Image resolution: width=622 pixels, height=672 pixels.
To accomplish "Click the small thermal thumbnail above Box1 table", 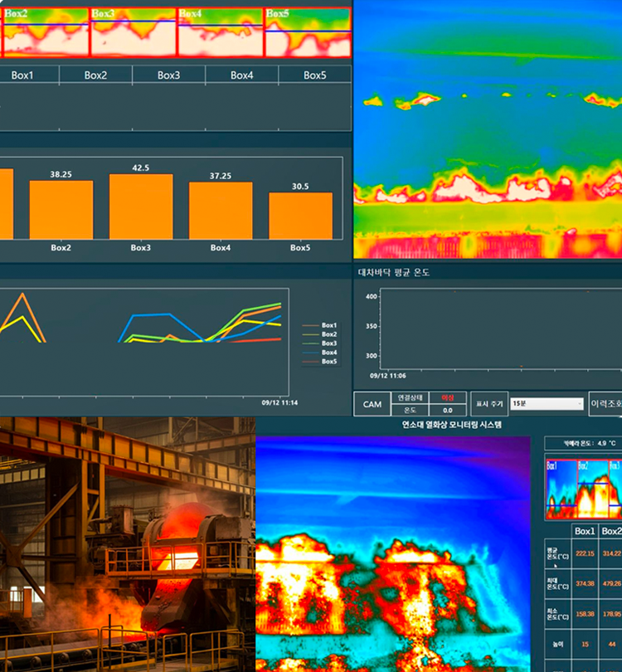I will point(582,487).
